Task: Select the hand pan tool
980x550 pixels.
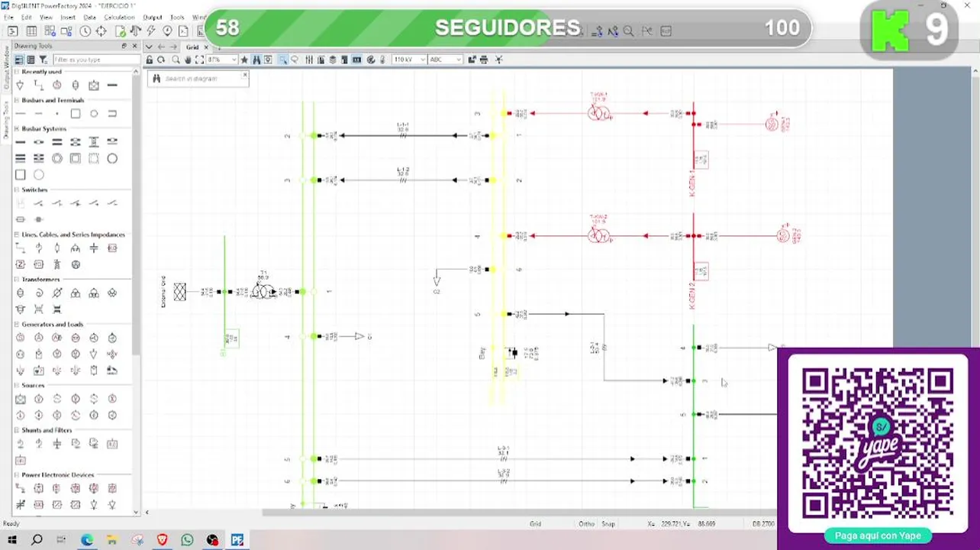Action: click(188, 60)
